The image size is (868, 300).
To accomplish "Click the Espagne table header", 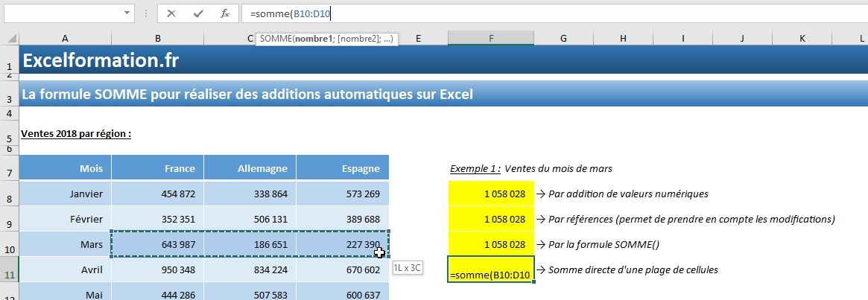I will pyautogui.click(x=343, y=167).
